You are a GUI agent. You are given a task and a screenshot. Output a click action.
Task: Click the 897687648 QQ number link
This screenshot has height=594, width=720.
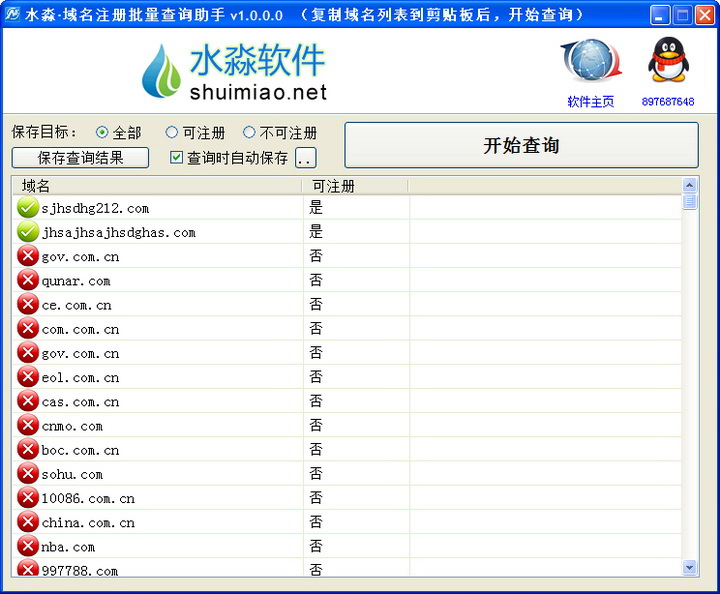pos(668,101)
